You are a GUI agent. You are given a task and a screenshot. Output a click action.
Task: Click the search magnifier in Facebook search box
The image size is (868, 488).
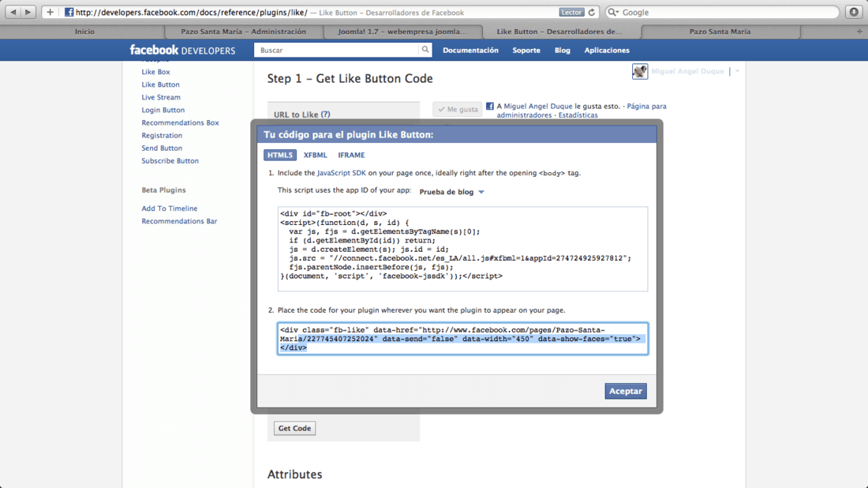click(425, 50)
